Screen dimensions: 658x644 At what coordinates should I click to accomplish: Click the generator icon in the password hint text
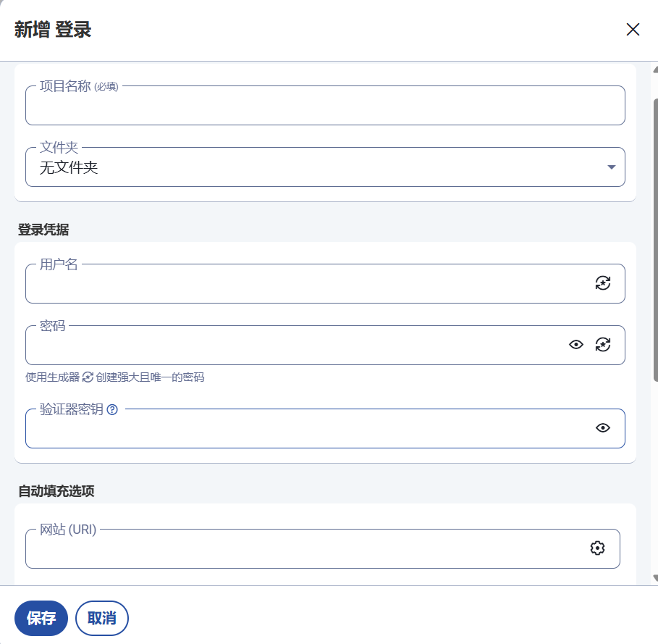click(x=88, y=377)
